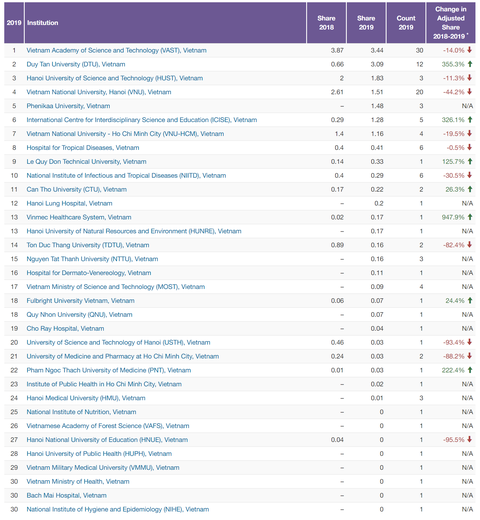This screenshot has height=520, width=480.
Task: Open Hospital for Tropical Diseases link
Action: [83, 148]
